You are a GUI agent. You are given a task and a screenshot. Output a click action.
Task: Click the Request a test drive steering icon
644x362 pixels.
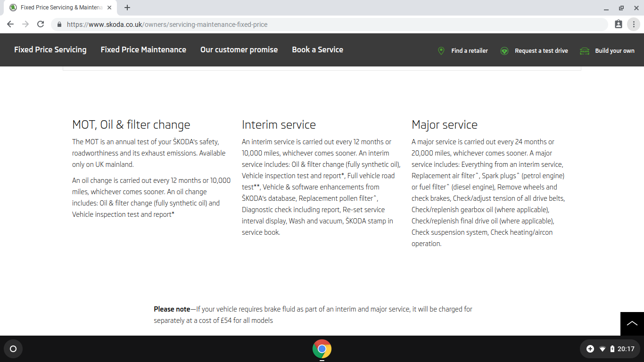point(504,50)
